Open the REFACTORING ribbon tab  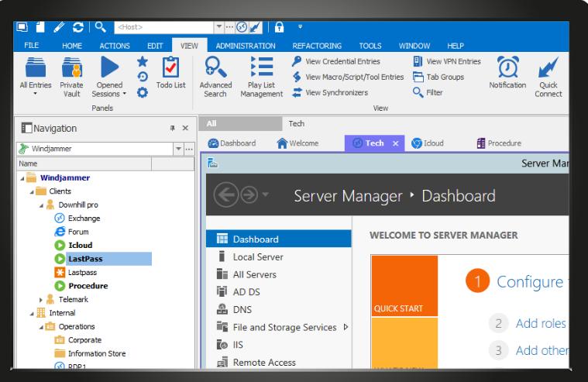tap(317, 46)
